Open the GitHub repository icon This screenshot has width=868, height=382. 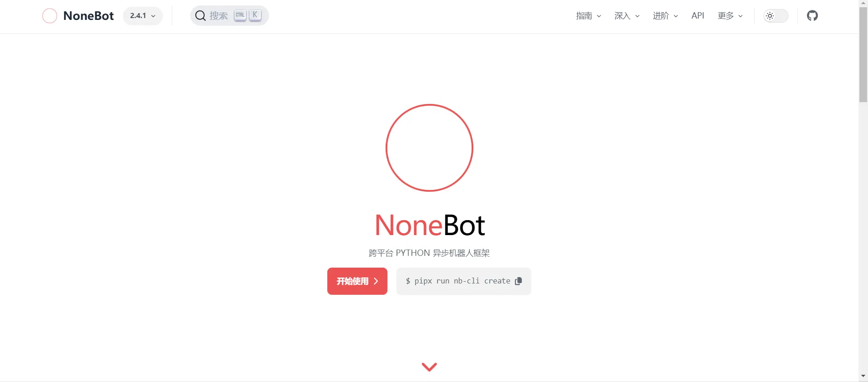812,16
